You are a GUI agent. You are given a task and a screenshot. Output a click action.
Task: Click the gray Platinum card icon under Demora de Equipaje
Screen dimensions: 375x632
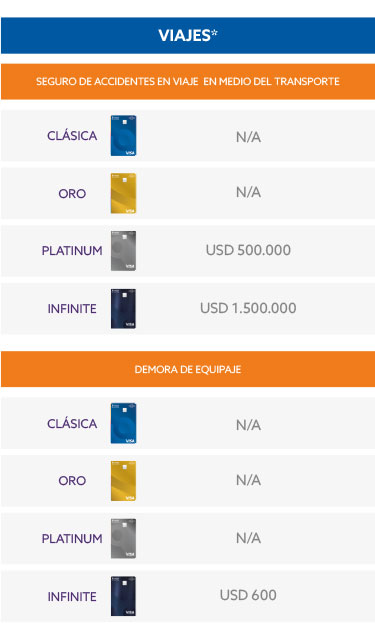pyautogui.click(x=123, y=538)
